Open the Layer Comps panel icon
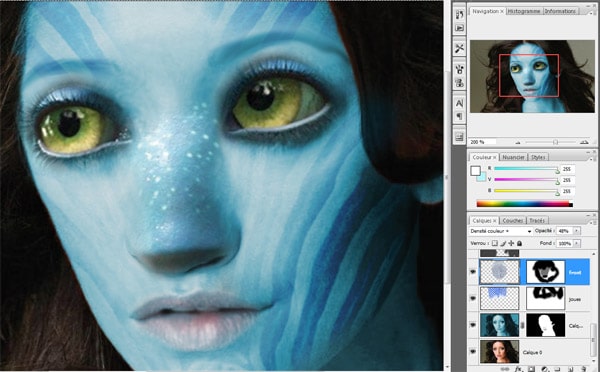600x372 pixels. tap(459, 137)
